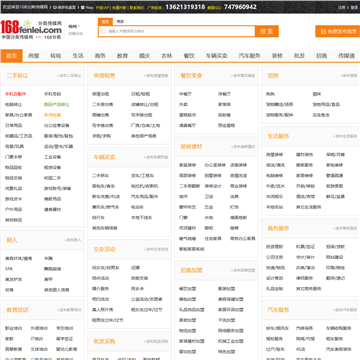This screenshot has height=360, width=360.
Task: Open the green 数码产品转让 category link
Action: 57,104
